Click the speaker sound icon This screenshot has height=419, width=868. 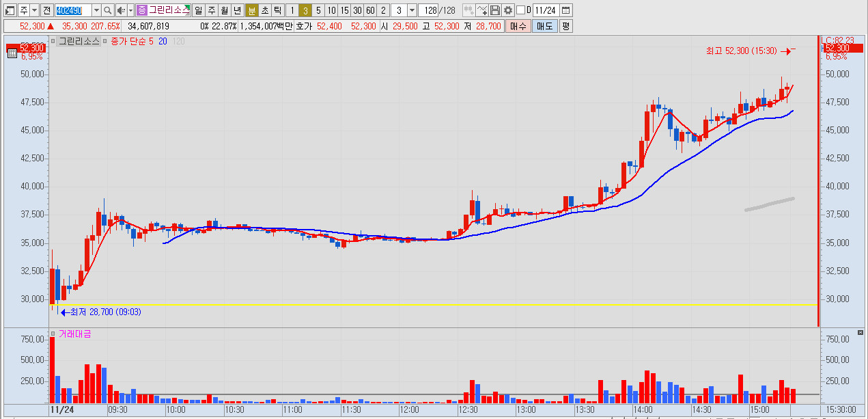tap(120, 10)
